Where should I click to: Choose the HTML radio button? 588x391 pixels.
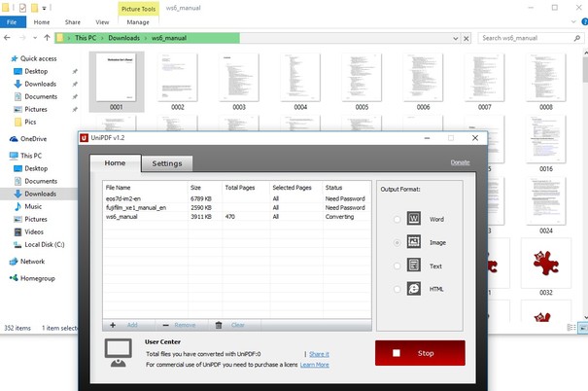[397, 289]
